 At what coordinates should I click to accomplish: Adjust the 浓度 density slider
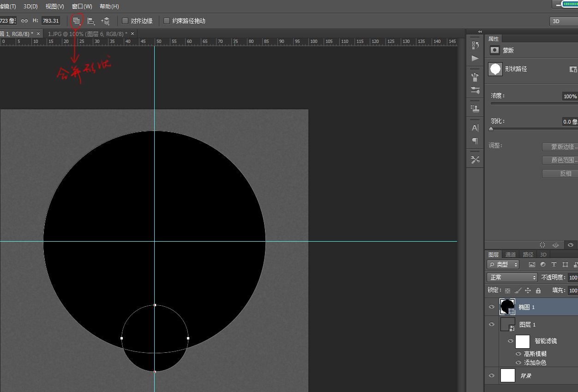534,104
